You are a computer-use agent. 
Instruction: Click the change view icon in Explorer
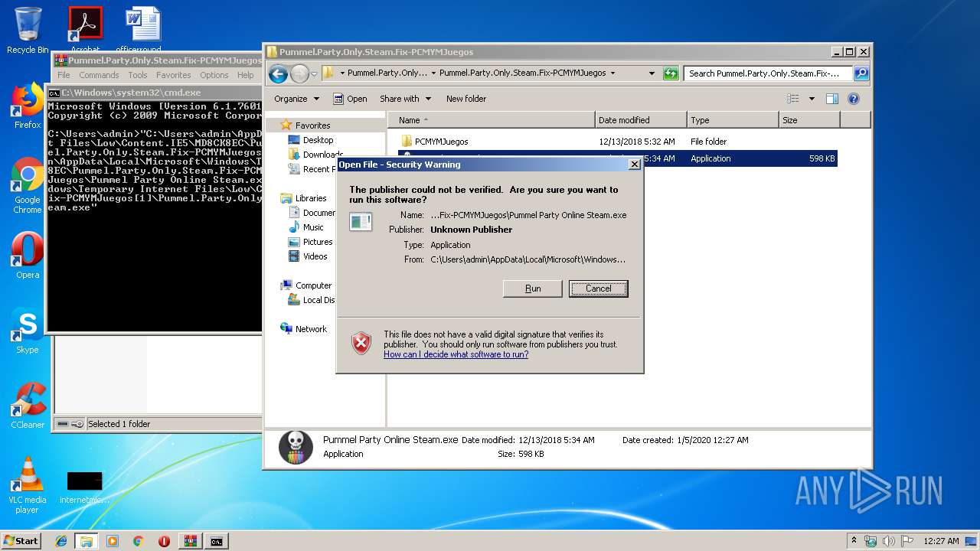click(793, 99)
